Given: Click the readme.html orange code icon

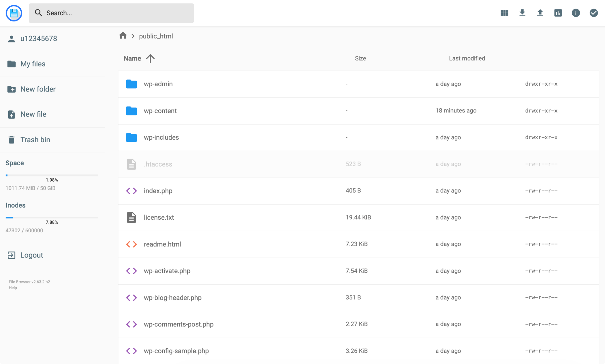Looking at the screenshot, I should click(x=131, y=244).
